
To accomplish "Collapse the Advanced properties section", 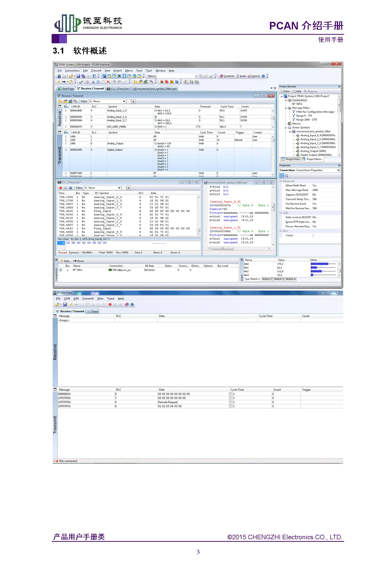I will tap(281, 181).
